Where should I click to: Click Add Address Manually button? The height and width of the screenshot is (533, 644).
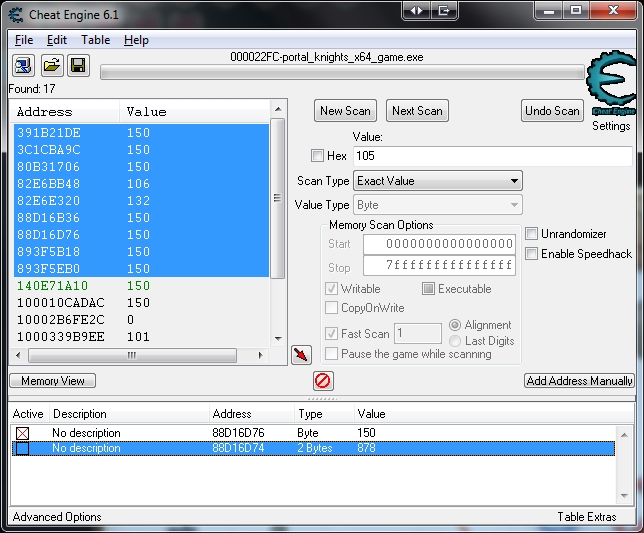579,381
